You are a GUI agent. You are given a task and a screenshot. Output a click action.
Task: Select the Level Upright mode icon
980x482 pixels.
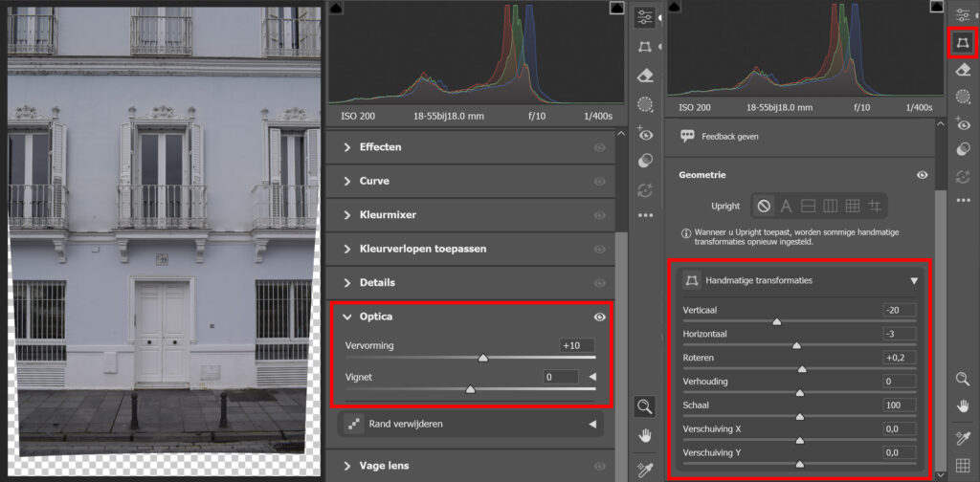click(x=808, y=206)
